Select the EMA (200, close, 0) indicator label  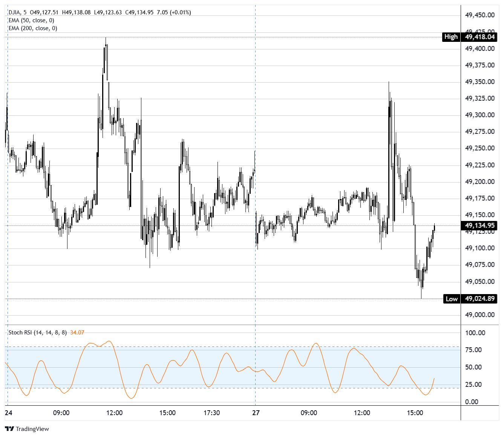33,28
